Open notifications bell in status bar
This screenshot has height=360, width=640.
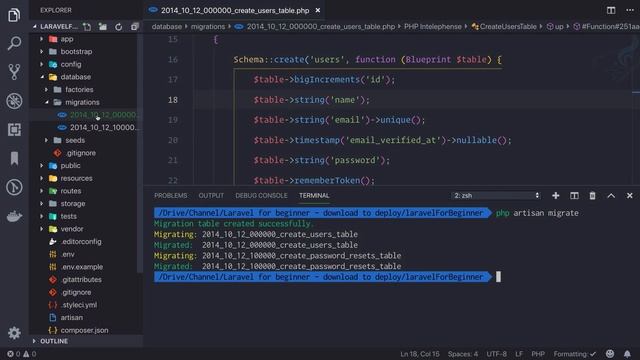[x=627, y=353]
